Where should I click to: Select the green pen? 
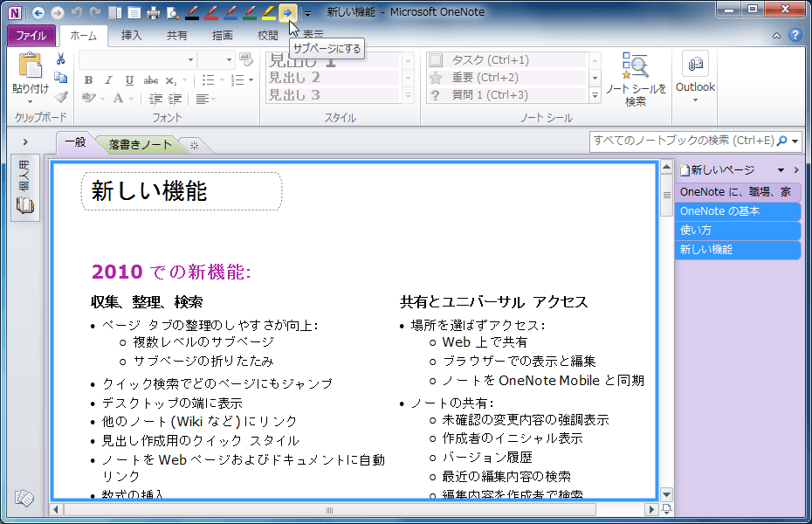pos(250,13)
